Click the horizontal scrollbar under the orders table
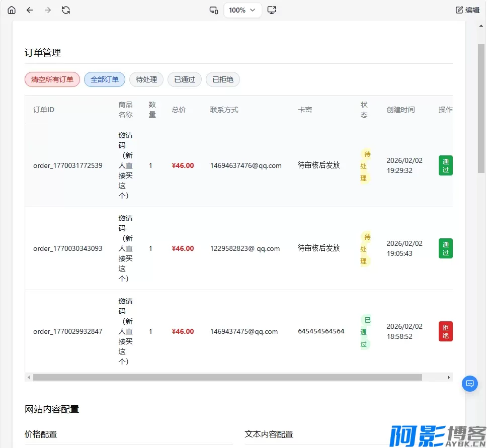Image resolution: width=488 pixels, height=448 pixels. 227,377
